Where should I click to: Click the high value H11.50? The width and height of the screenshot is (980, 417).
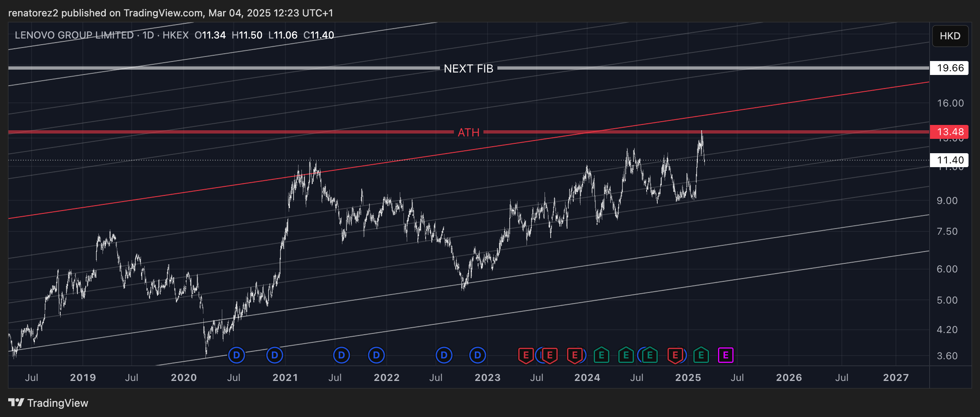247,35
